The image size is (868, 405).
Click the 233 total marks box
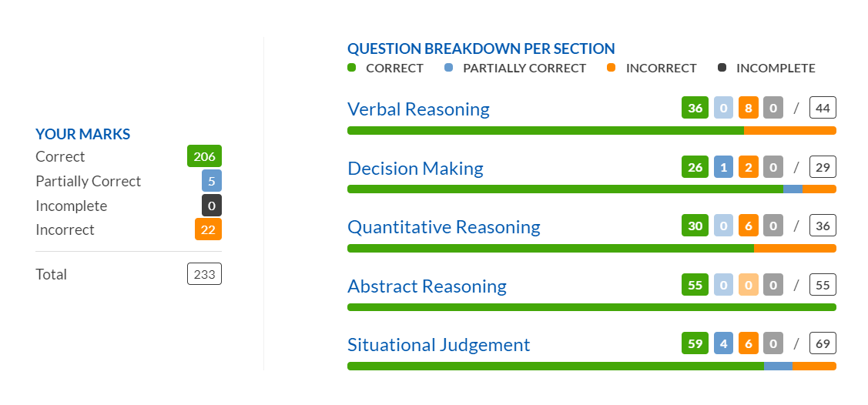pyautogui.click(x=204, y=274)
